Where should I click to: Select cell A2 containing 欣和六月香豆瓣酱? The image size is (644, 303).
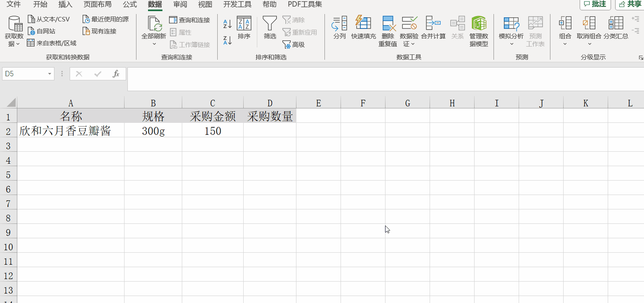(71, 131)
